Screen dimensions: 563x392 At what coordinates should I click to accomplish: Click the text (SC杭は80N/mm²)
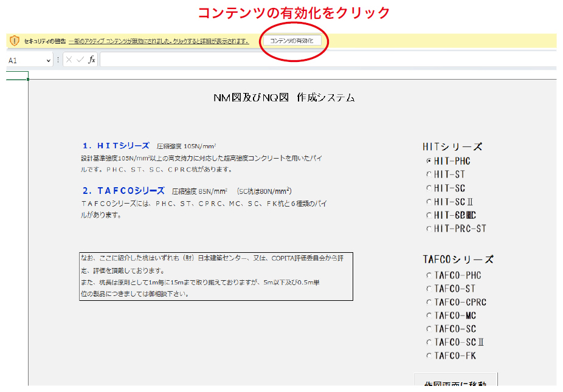point(264,191)
